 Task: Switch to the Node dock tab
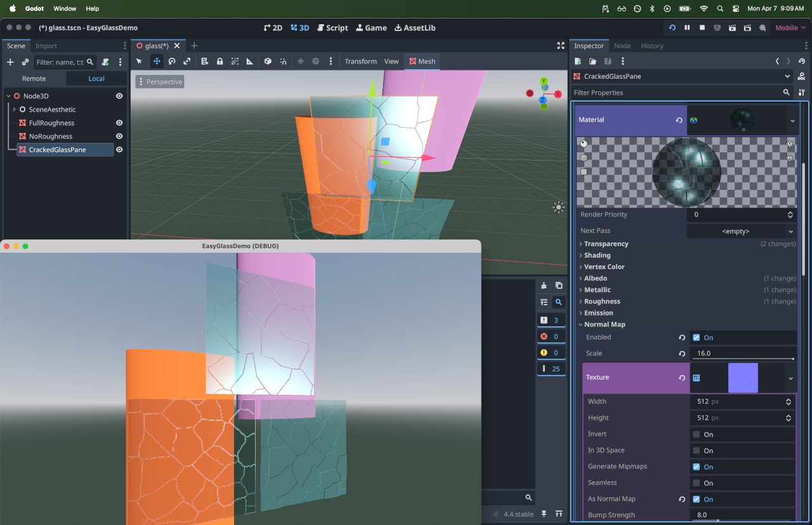pos(622,46)
